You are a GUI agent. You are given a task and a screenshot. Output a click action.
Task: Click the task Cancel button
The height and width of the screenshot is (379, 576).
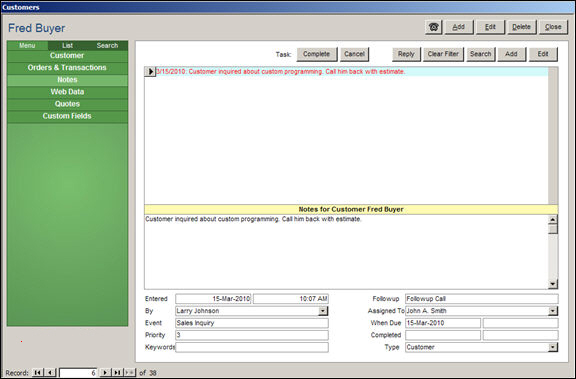(354, 54)
